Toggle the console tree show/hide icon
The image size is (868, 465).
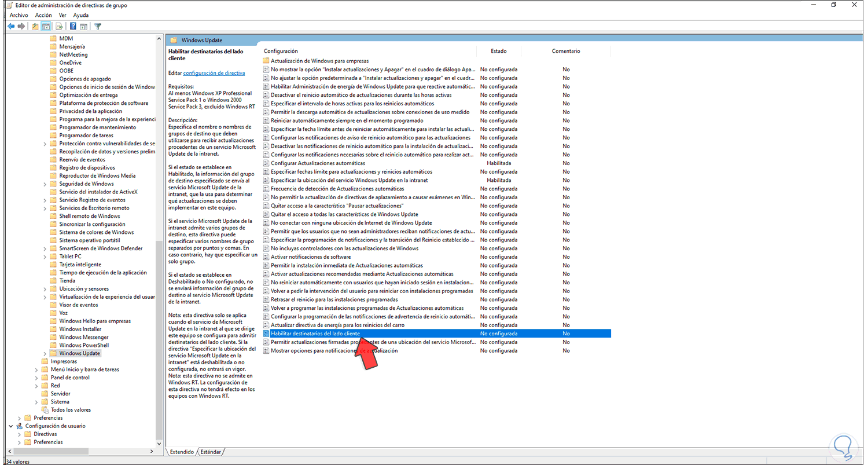point(46,26)
